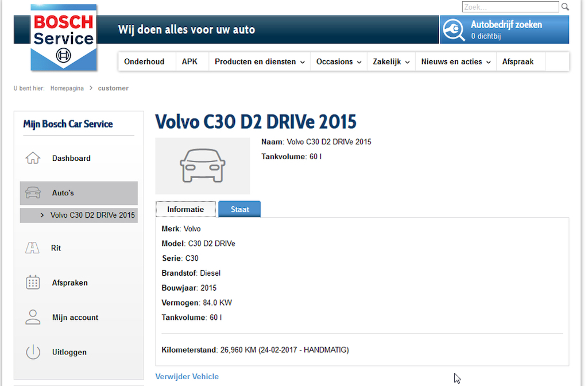Click the Kilometerstand value 26,960 KM
The width and height of the screenshot is (588, 386).
tap(238, 350)
